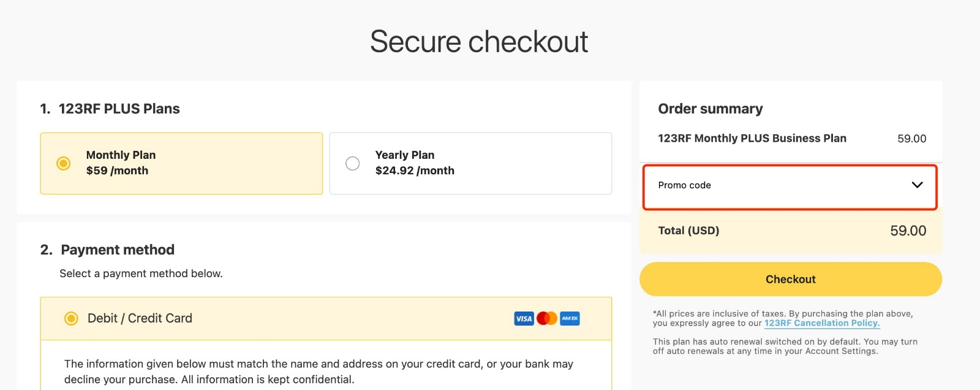980x390 pixels.
Task: Click the Visa card icon
Action: click(524, 318)
